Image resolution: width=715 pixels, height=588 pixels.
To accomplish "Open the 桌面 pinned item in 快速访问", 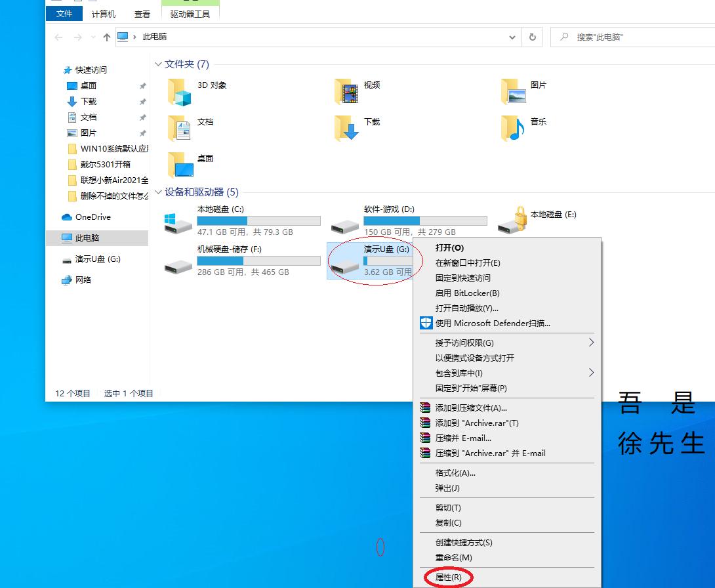I will (x=89, y=85).
